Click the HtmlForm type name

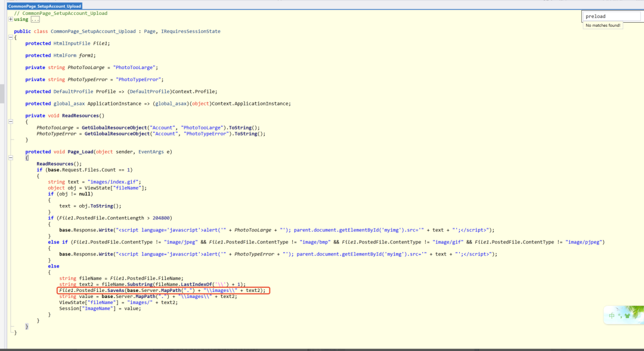pyautogui.click(x=65, y=55)
